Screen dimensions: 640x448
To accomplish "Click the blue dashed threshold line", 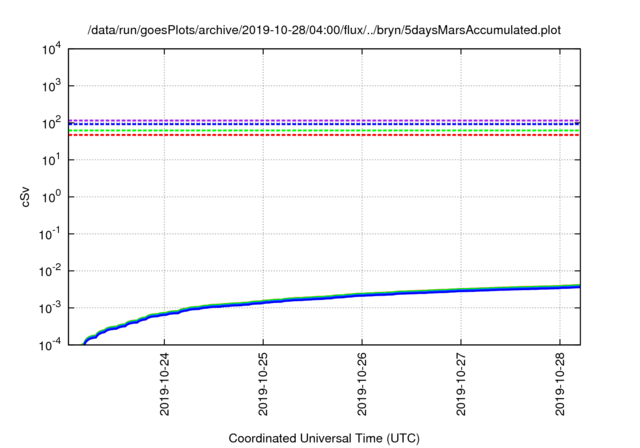I will pos(324,124).
